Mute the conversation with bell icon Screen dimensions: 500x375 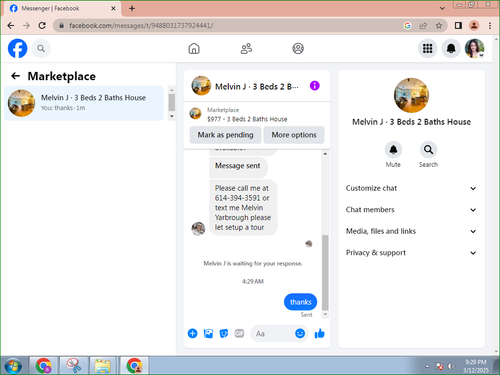[393, 150]
